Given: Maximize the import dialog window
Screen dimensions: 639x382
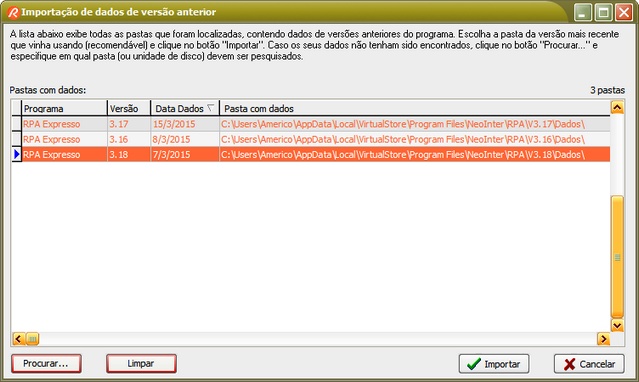Looking at the screenshot, I should pos(603,12).
